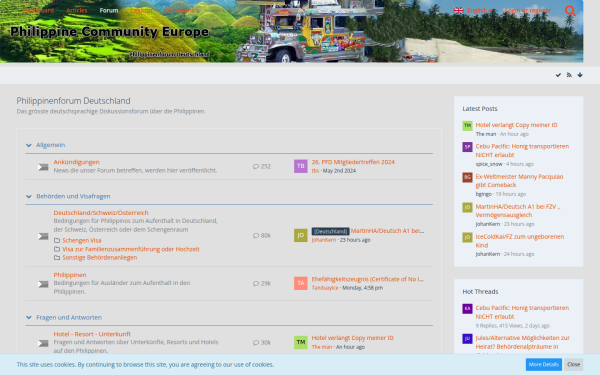Close the cookie notice

[573, 364]
